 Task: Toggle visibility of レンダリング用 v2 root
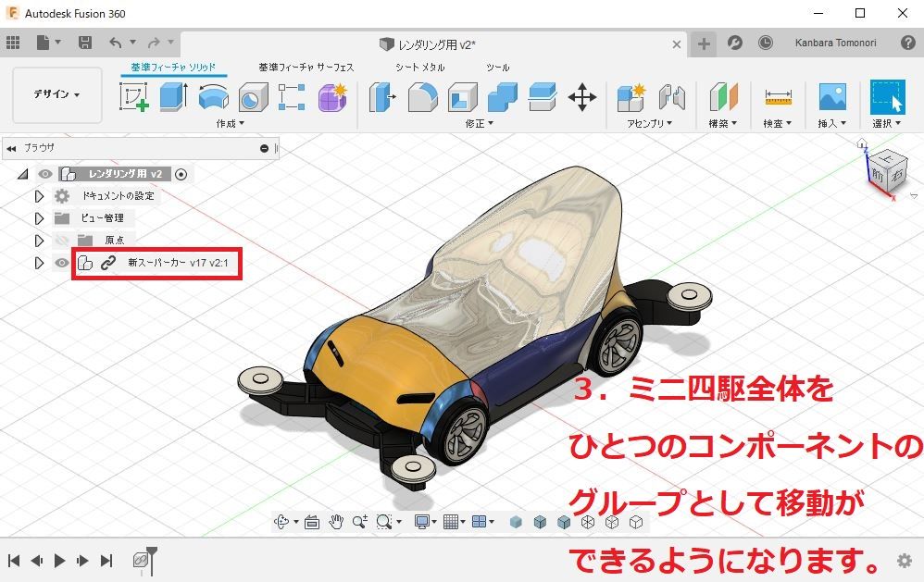[x=45, y=174]
